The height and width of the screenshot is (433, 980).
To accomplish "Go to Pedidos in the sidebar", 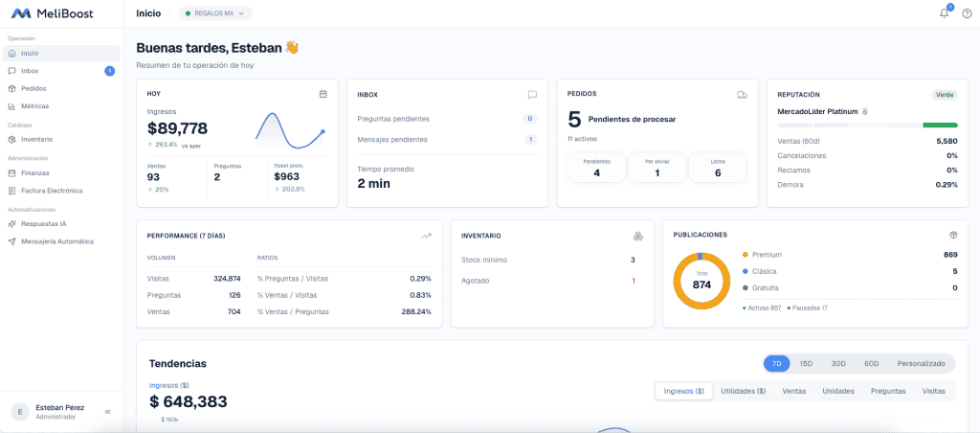I will pyautogui.click(x=61, y=88).
